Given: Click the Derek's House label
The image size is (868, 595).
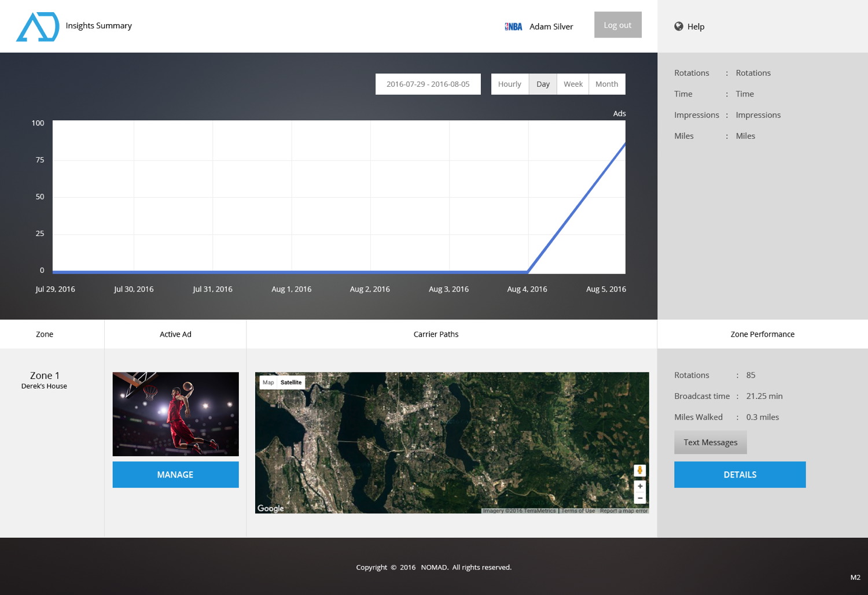Looking at the screenshot, I should tap(44, 386).
